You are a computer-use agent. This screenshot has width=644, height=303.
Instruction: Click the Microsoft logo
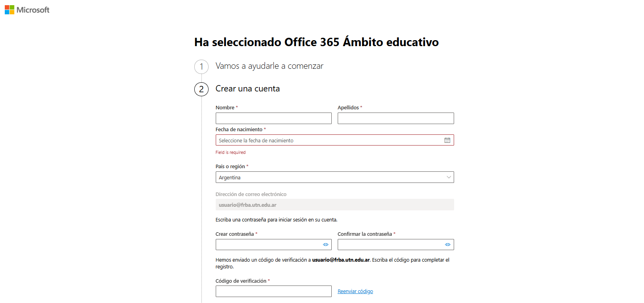[x=27, y=10]
